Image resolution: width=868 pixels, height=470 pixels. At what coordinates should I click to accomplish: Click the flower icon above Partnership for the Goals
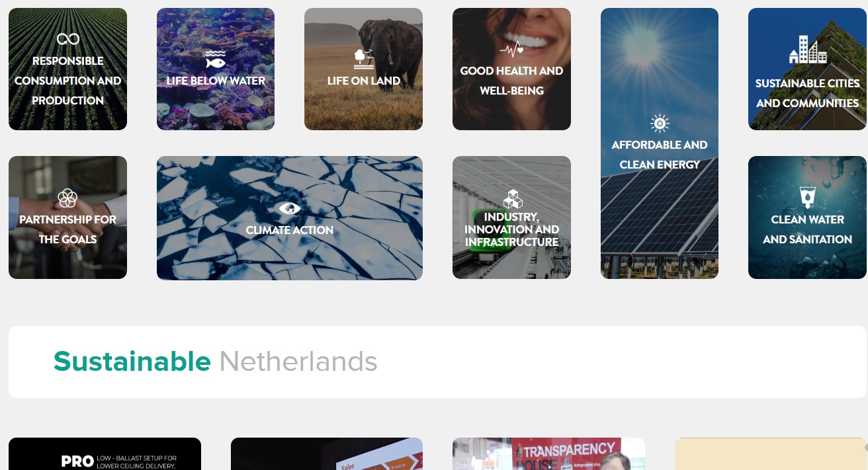(x=67, y=198)
